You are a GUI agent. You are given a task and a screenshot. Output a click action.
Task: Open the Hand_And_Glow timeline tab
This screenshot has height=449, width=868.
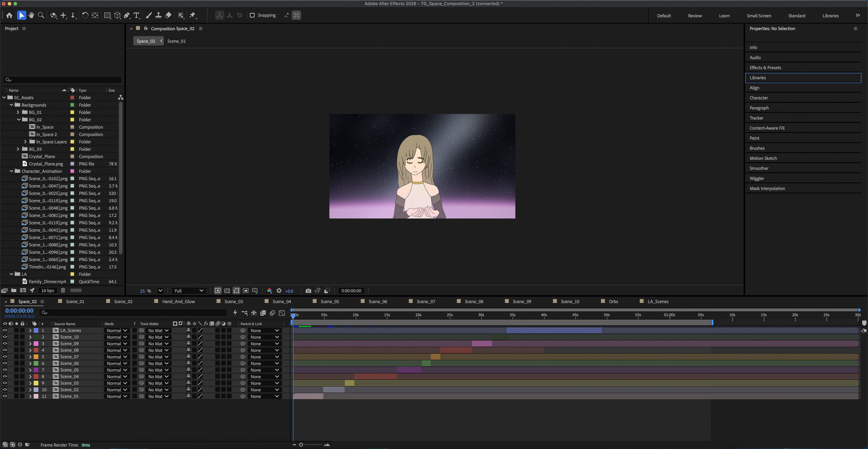click(178, 302)
